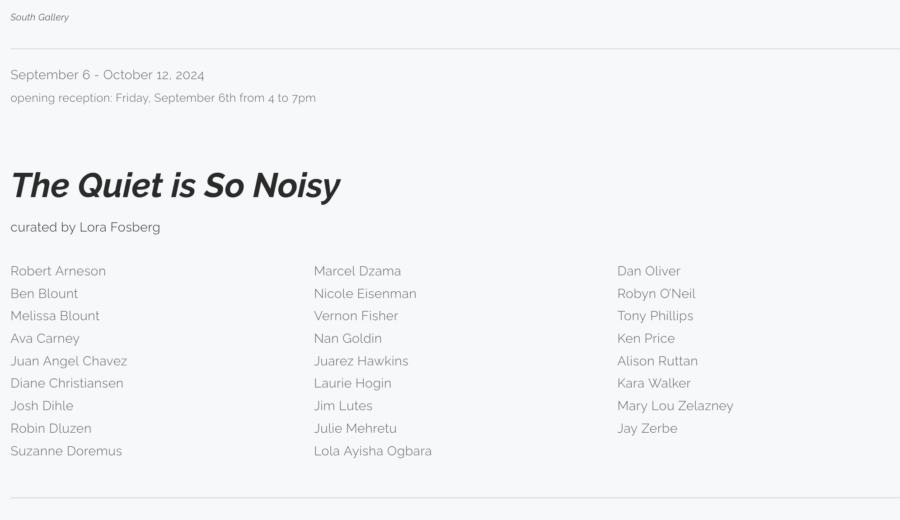The image size is (900, 520).
Task: Open Melissa Blount artist page
Action: (x=55, y=316)
